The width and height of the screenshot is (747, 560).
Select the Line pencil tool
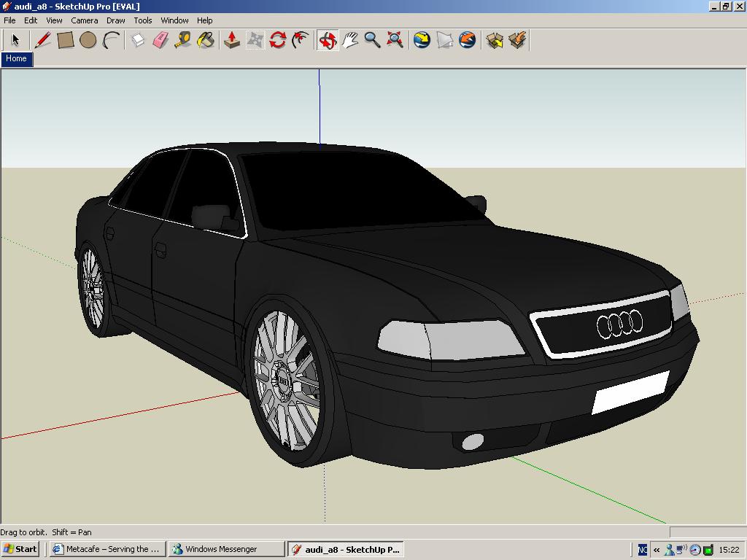pyautogui.click(x=42, y=40)
